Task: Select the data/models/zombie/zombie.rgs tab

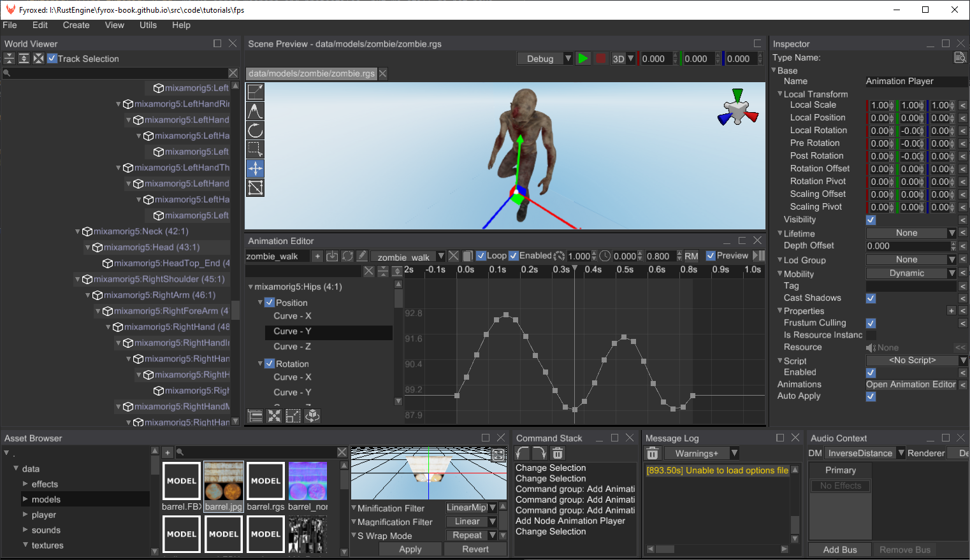Action: tap(311, 73)
